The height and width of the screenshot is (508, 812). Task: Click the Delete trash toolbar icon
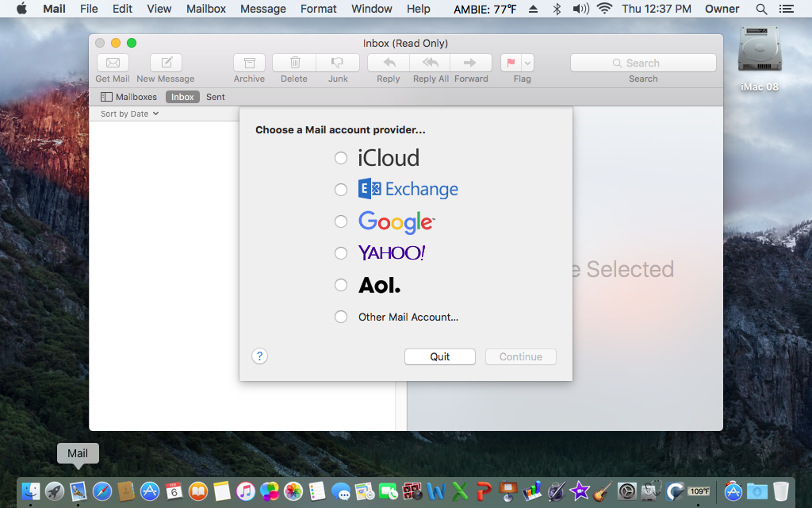(295, 63)
